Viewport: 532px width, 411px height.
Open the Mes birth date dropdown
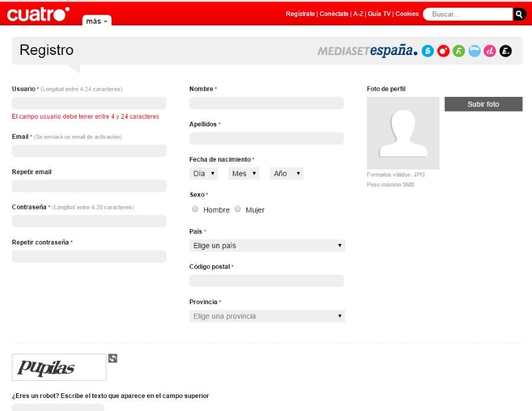tap(244, 174)
